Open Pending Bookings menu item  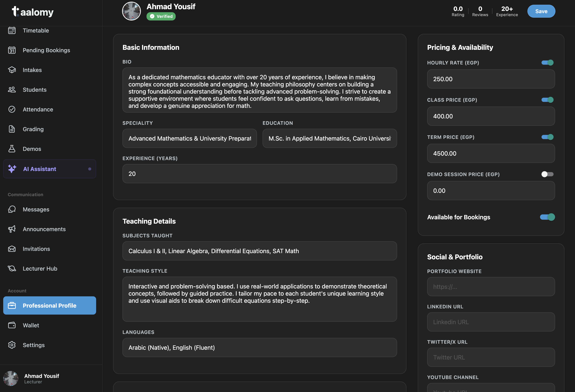click(x=49, y=50)
